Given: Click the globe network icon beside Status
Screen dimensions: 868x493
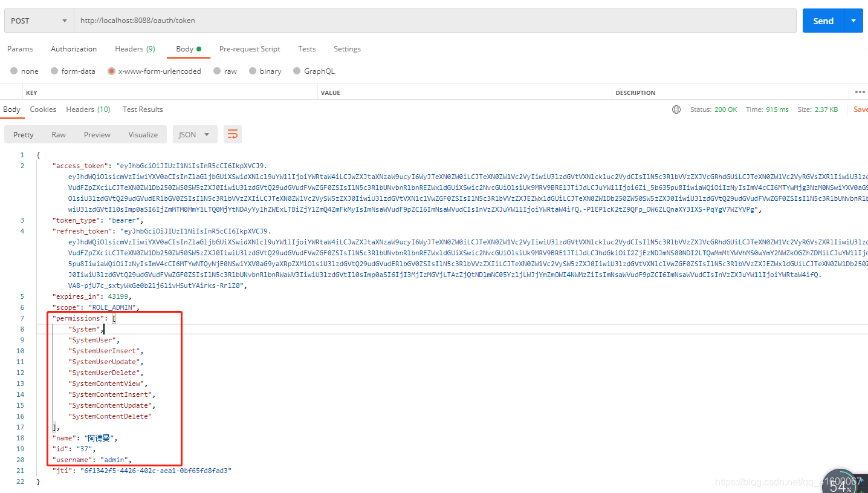Looking at the screenshot, I should point(676,109).
